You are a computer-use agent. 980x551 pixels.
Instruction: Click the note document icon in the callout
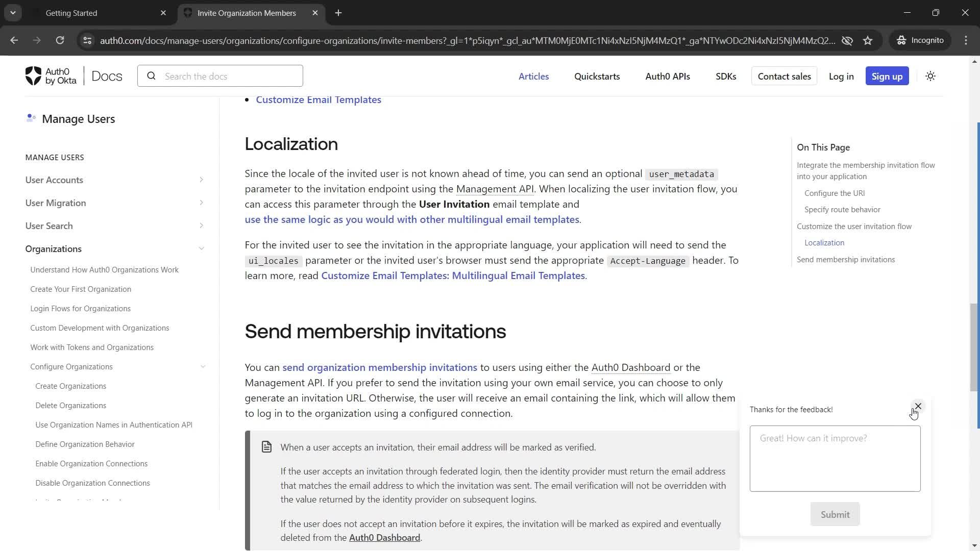[266, 447]
